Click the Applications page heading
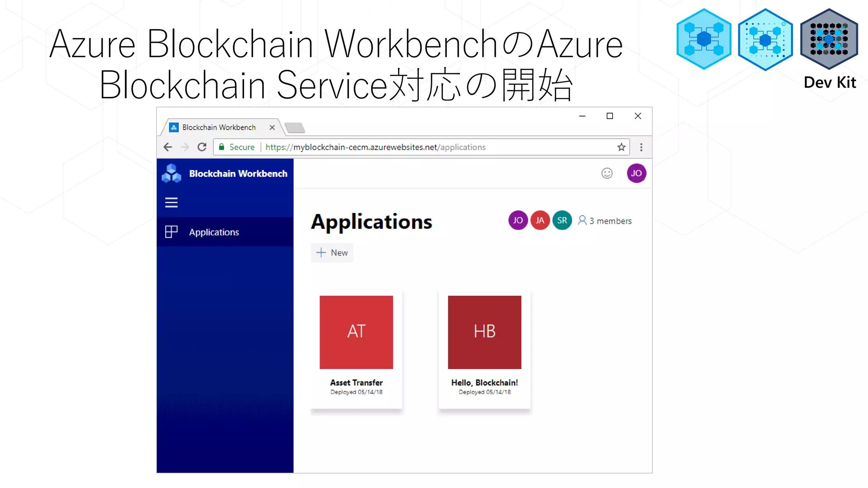 click(372, 222)
